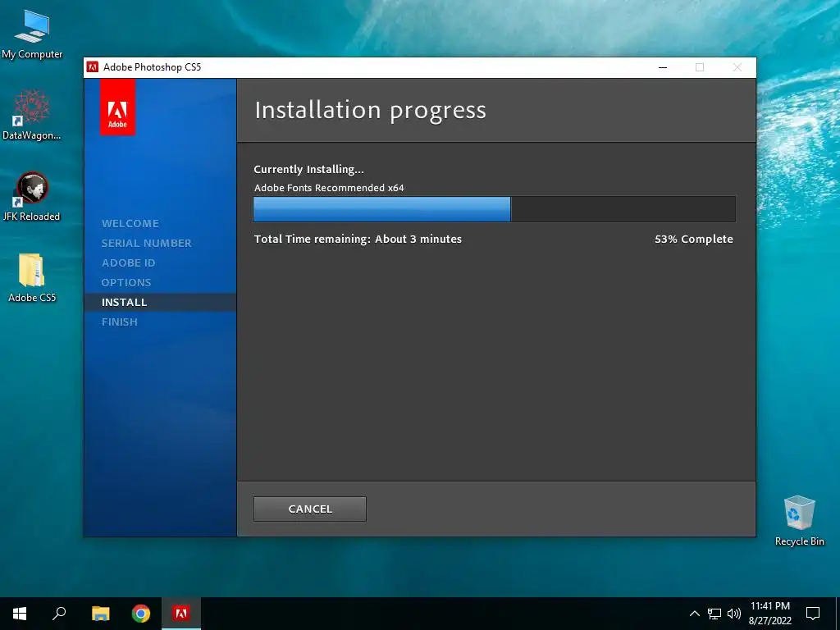Select the FINISH step

tap(120, 322)
